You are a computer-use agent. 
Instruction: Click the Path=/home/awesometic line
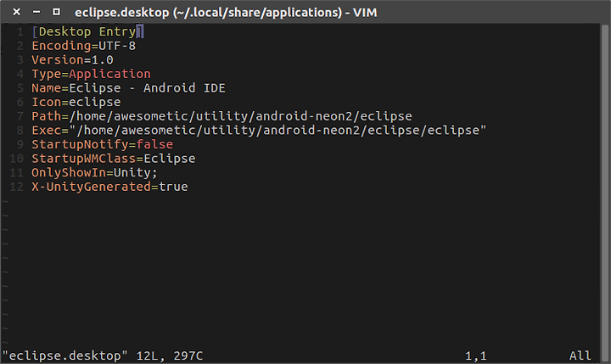(x=221, y=116)
